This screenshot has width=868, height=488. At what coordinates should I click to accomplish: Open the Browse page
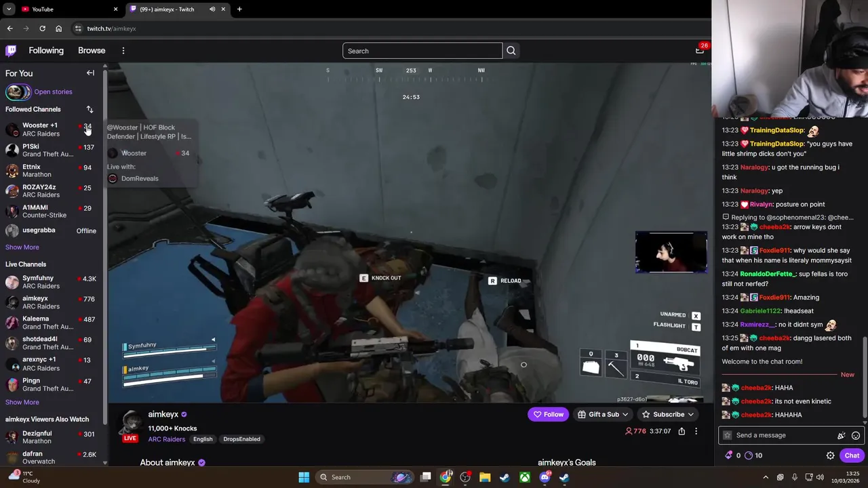92,51
